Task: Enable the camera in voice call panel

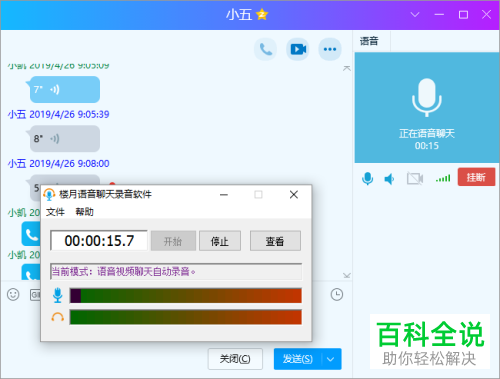Action: click(415, 179)
